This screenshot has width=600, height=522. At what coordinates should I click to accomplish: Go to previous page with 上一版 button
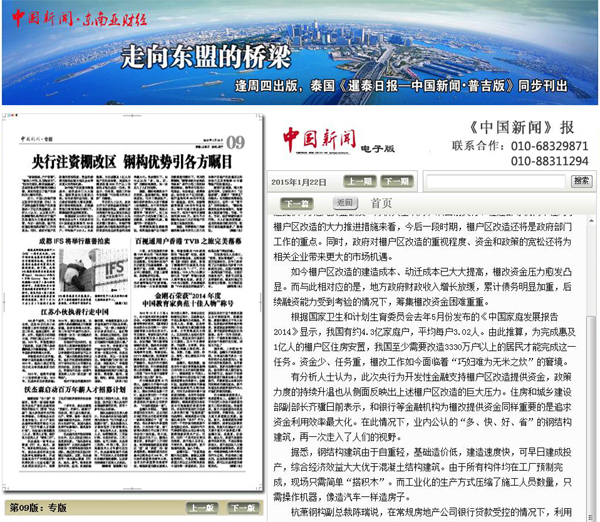tap(199, 507)
